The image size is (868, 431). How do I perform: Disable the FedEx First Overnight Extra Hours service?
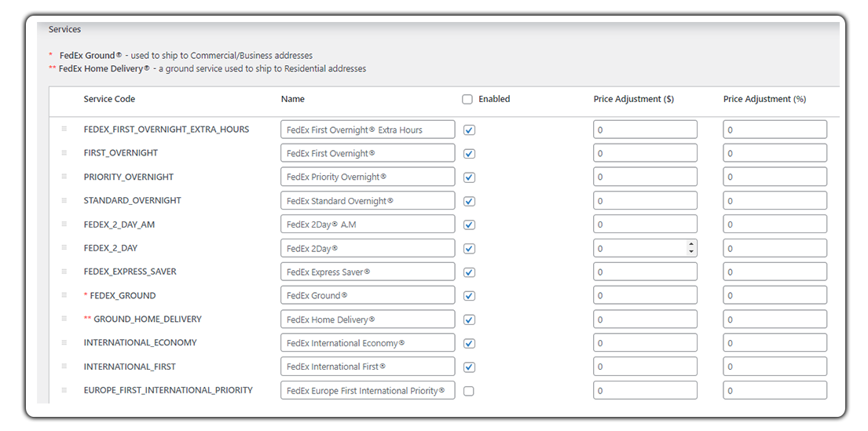470,130
